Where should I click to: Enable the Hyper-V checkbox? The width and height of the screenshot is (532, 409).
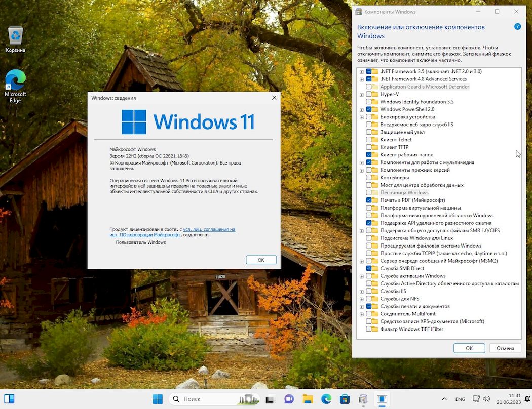click(368, 94)
